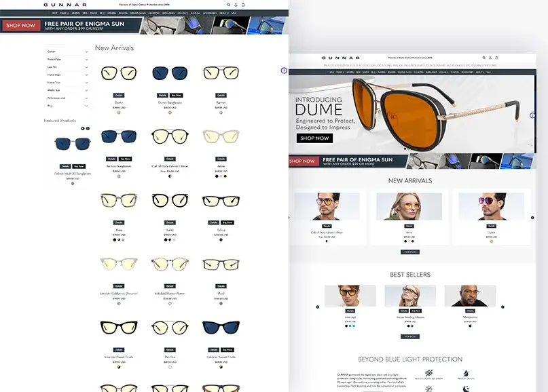
Task: Open Gaming menu item in the left page nav bar
Action: [112, 13]
